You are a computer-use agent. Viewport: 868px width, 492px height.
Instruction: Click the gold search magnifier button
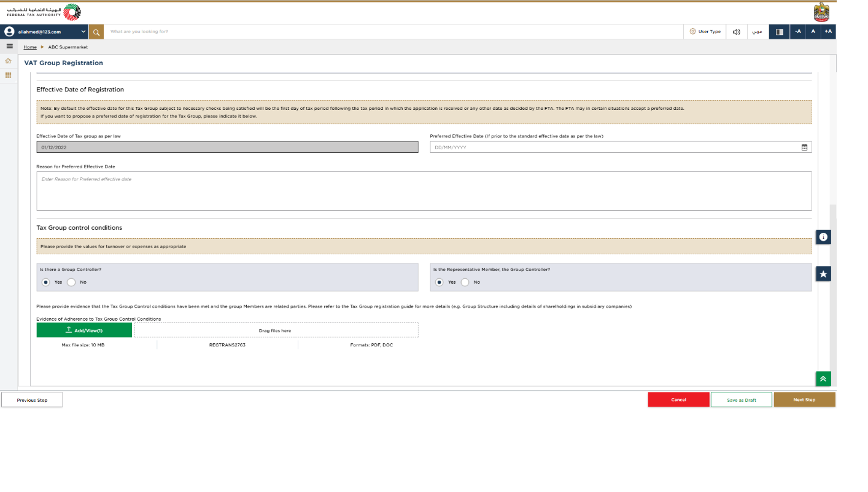(x=96, y=32)
